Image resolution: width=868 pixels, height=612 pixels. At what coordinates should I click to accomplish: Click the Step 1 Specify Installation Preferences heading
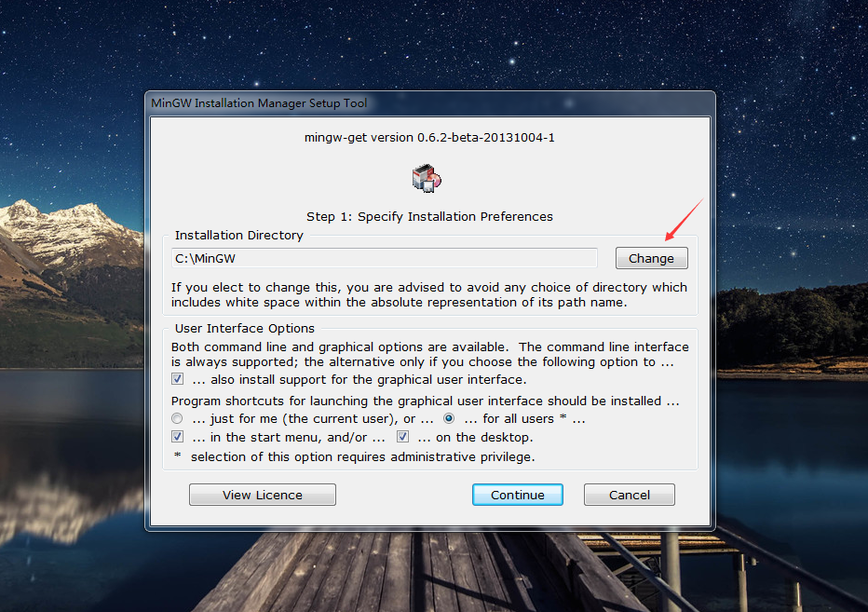(x=429, y=216)
